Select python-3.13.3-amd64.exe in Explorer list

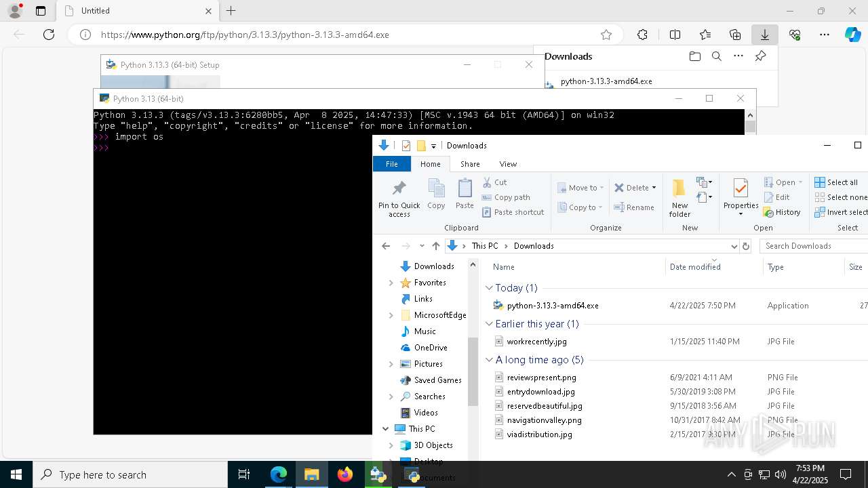553,306
